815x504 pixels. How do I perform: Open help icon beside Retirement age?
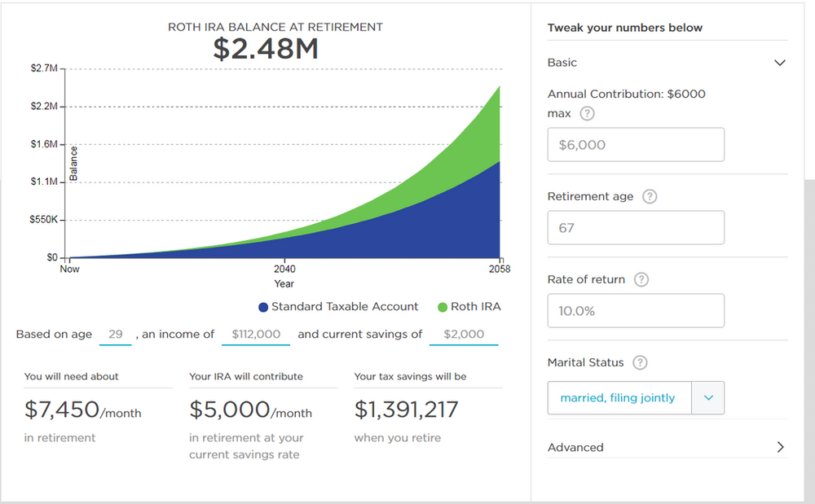(650, 196)
